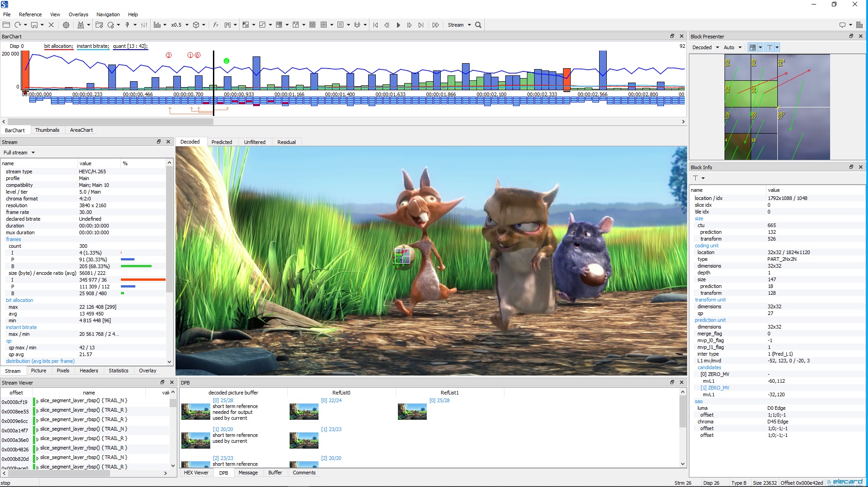Activate the search magnifier next to Stream

478,25
